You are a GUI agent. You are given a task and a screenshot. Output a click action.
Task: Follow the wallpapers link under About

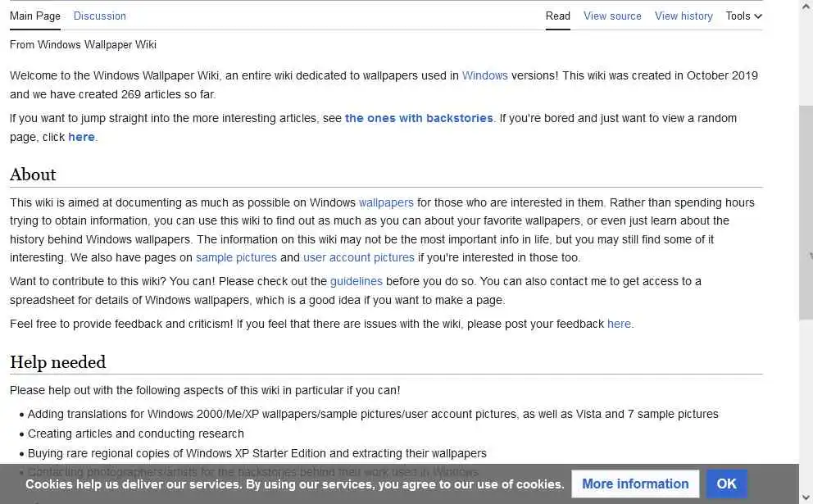click(x=386, y=202)
